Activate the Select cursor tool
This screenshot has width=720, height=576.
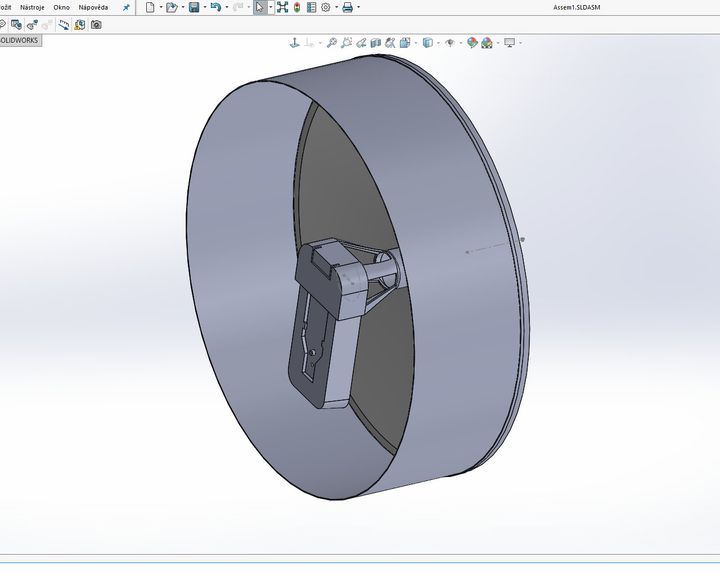260,7
